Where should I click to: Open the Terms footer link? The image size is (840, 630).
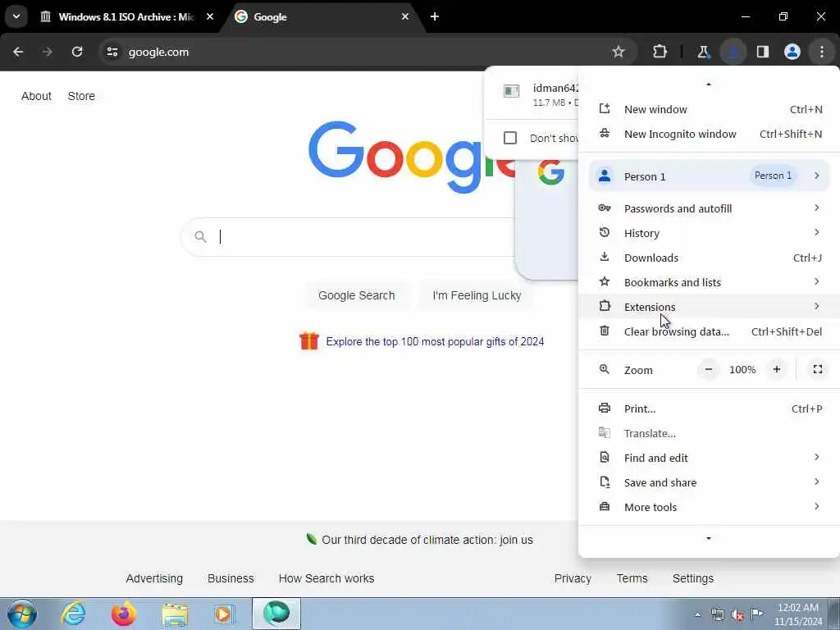(632, 578)
